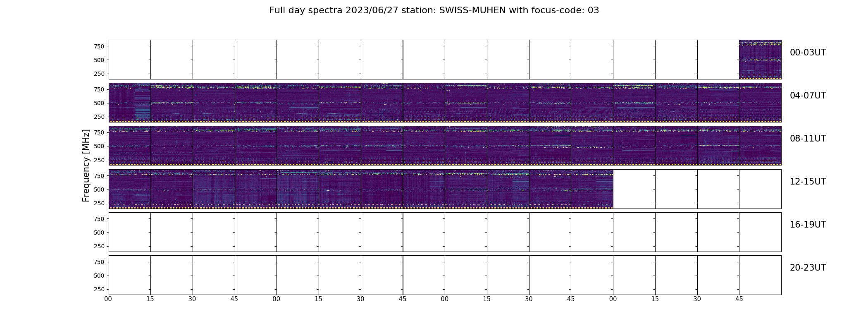This screenshot has width=868, height=331.
Task: Select the "08-11UT" row label
Action: click(808, 139)
